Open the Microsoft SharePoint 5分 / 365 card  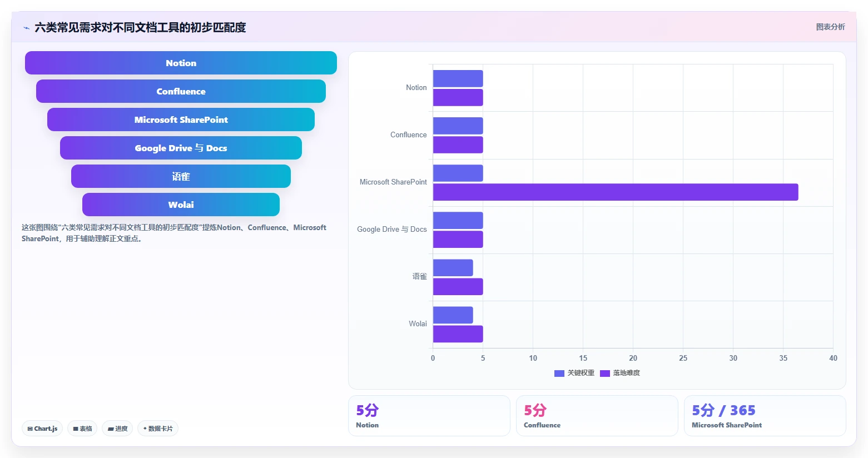point(765,416)
